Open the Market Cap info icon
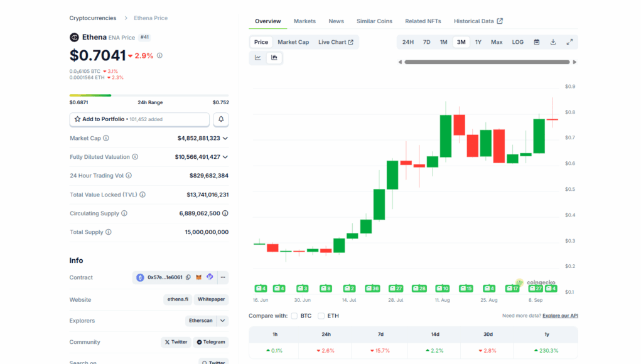This screenshot has width=641, height=364. coord(106,138)
